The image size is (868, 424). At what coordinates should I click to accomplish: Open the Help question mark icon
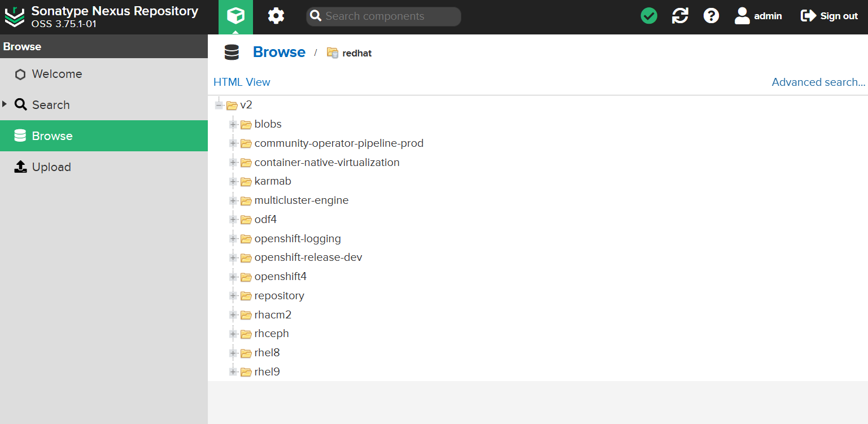tap(711, 16)
